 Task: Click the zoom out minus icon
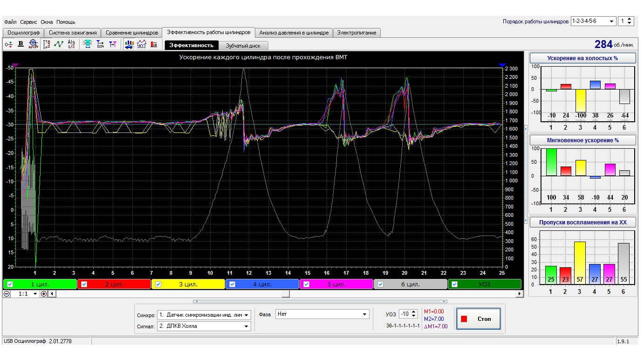coord(7,294)
